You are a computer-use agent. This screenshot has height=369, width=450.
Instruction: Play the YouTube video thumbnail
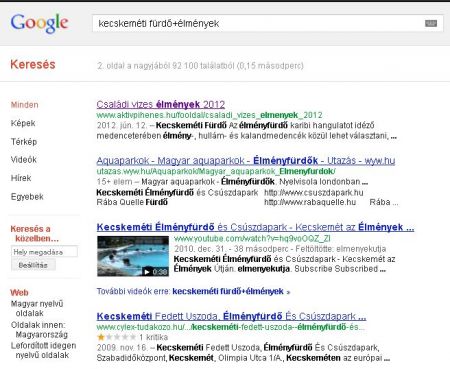point(133,256)
